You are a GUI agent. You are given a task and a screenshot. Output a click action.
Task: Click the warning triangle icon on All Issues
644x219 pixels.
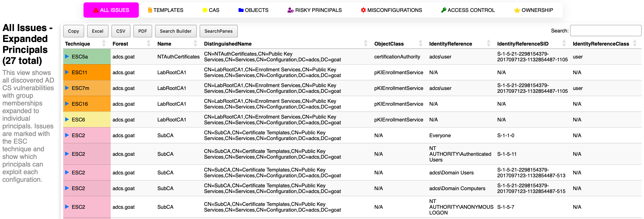point(96,10)
